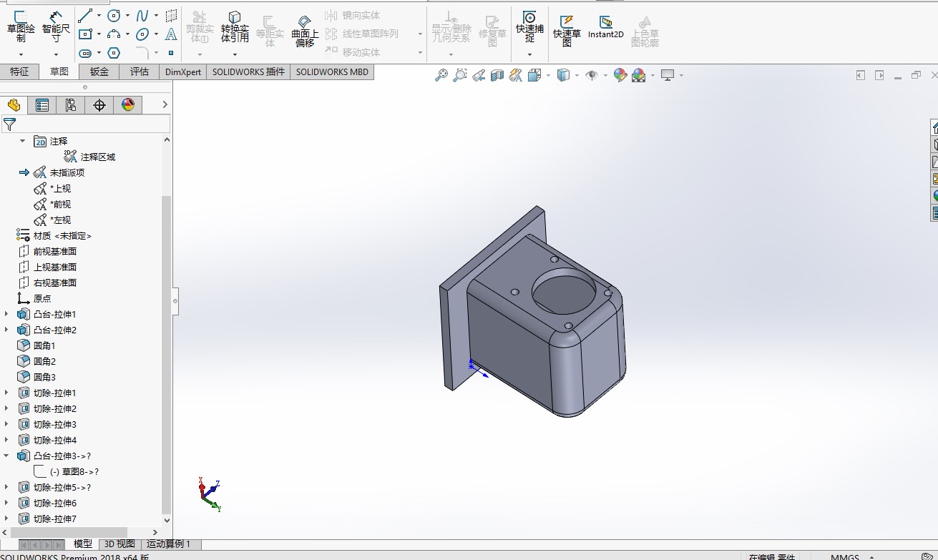Select the 智能尺寸 smart dimension tool
Screen dimensions: 938x560
click(x=56, y=27)
